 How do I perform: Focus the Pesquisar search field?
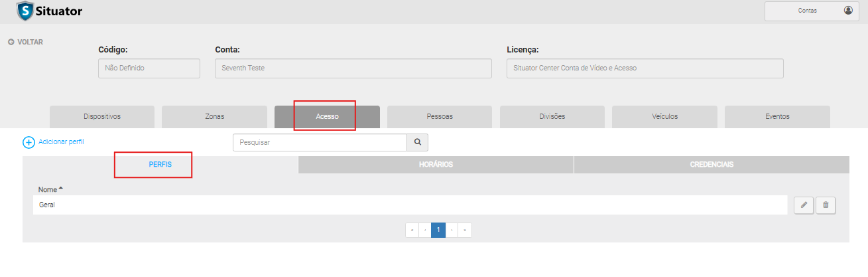pyautogui.click(x=319, y=142)
